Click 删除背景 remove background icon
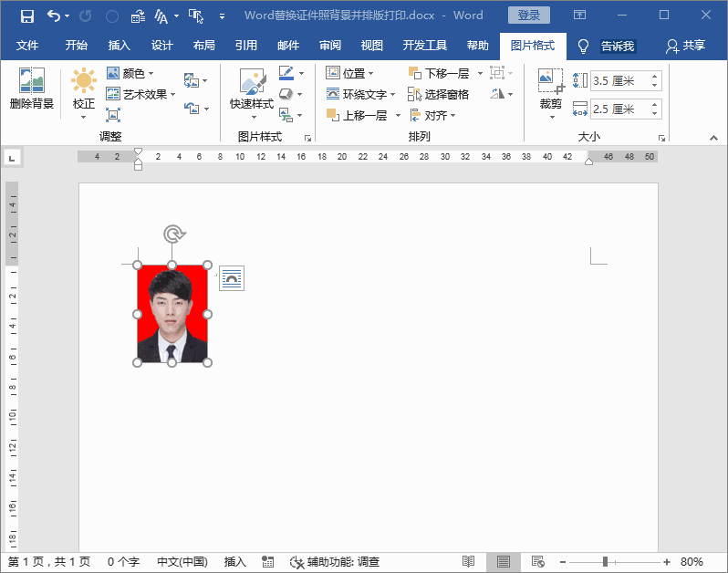Screen dimensions: 728x573 coord(32,89)
